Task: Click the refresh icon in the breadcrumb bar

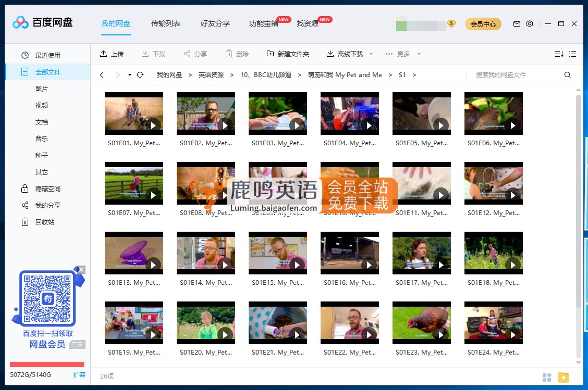Action: click(x=140, y=74)
